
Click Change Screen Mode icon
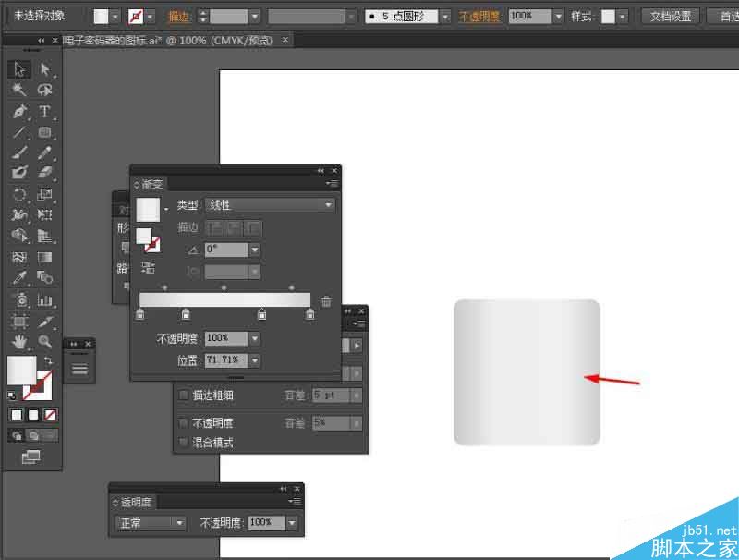point(30,457)
